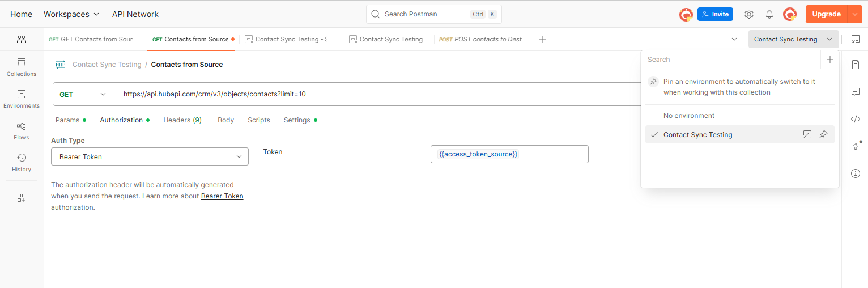
Task: Open the related requests icon in right sidebar
Action: 856,146
